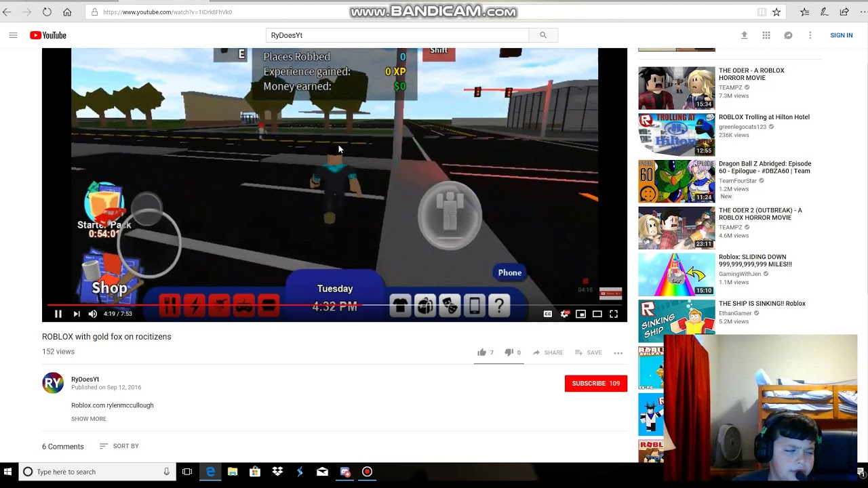This screenshot has height=488, width=868.
Task: Open Microsoft Store from taskbar
Action: click(x=255, y=472)
